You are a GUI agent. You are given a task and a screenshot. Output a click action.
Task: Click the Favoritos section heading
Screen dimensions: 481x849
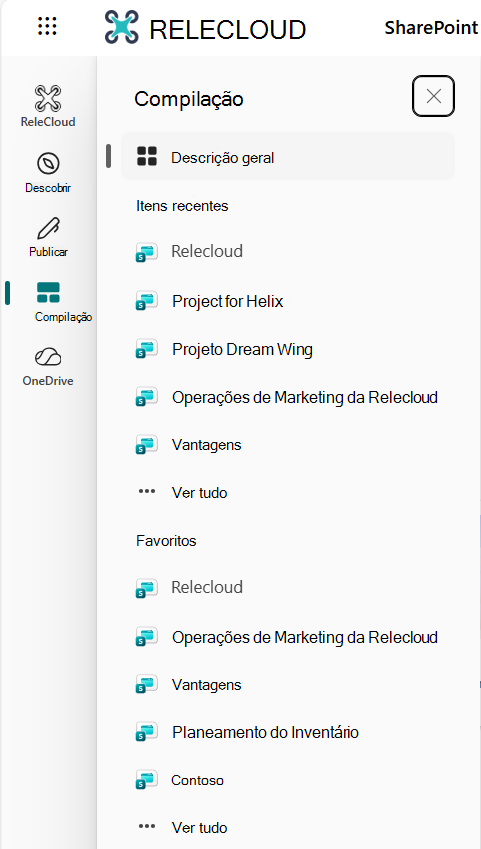click(166, 541)
